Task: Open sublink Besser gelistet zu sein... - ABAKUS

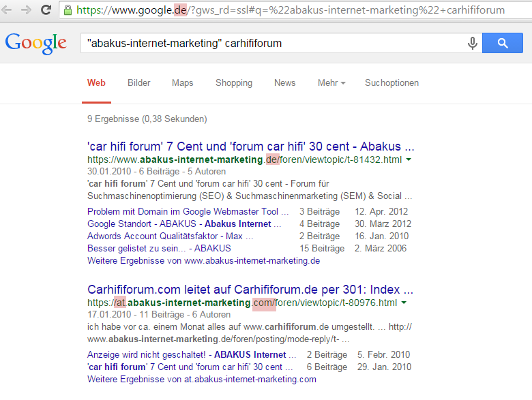Action: pyautogui.click(x=159, y=248)
